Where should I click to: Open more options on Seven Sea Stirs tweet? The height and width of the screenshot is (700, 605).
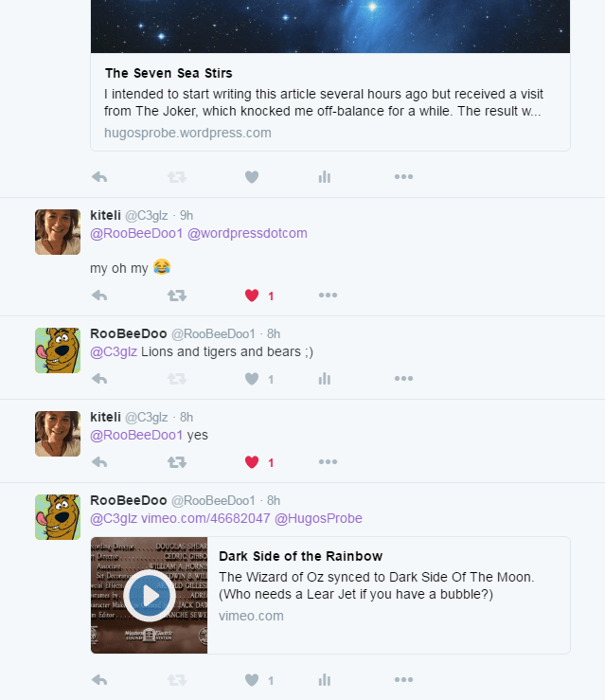(403, 176)
